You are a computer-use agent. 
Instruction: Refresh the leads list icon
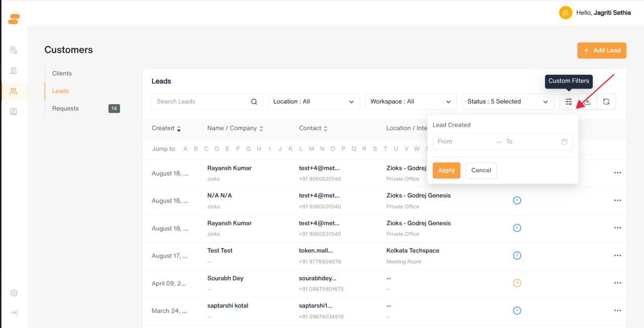(x=606, y=102)
